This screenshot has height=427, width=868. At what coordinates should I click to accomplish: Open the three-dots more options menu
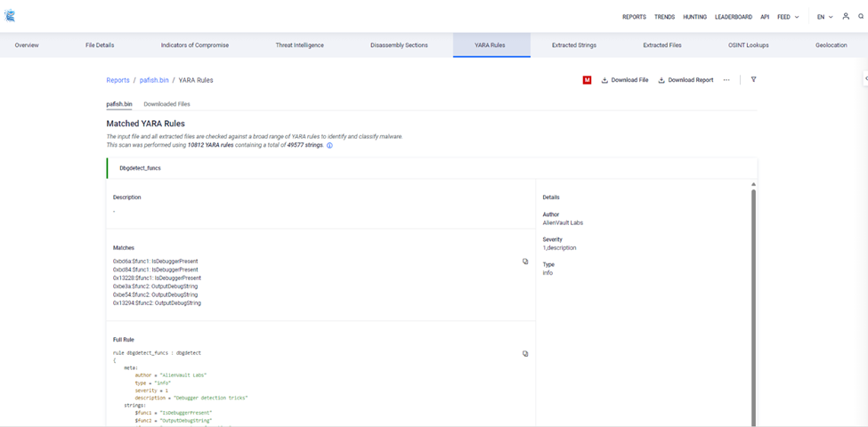click(x=726, y=80)
